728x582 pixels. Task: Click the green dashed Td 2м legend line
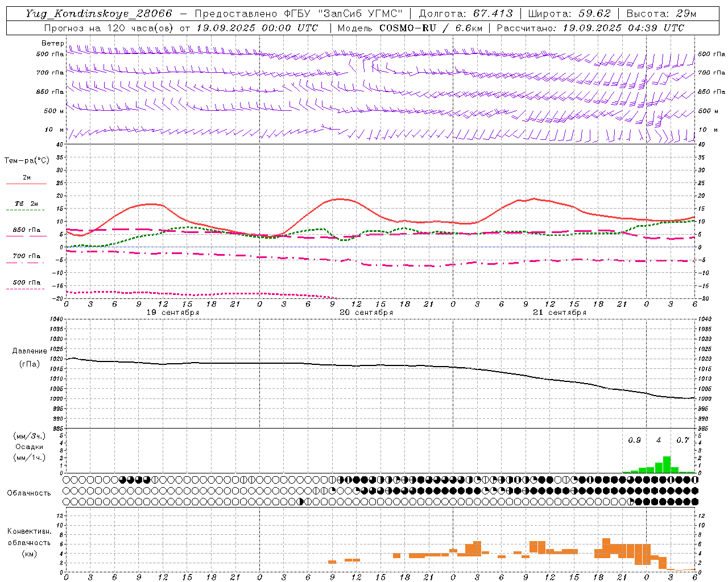[x=25, y=210]
